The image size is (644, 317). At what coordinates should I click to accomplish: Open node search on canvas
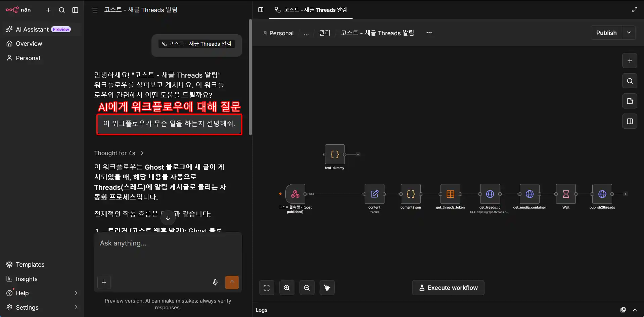[630, 81]
